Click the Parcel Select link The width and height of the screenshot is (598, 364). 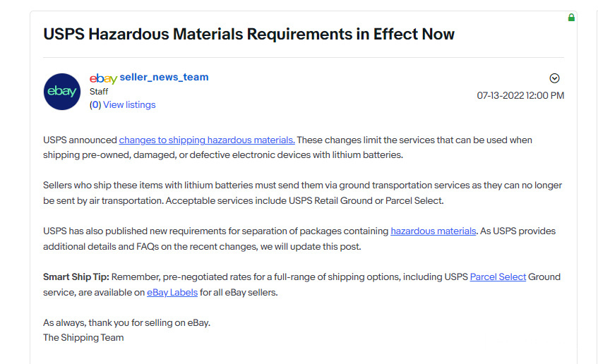click(x=498, y=277)
